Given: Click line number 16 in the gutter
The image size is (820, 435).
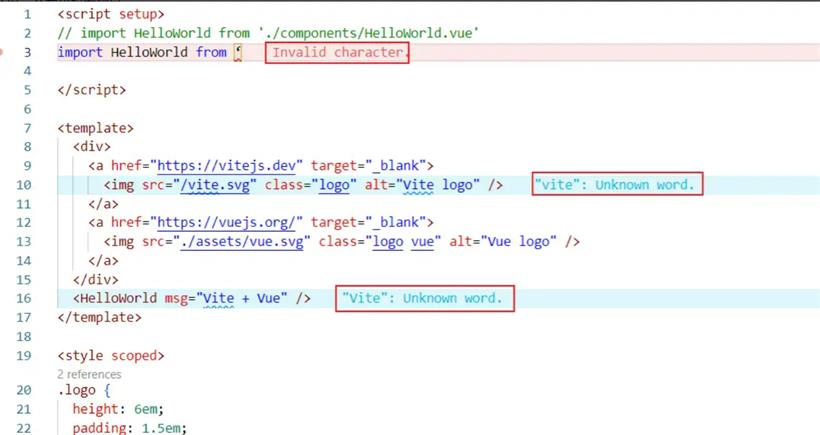Looking at the screenshot, I should (x=24, y=299).
